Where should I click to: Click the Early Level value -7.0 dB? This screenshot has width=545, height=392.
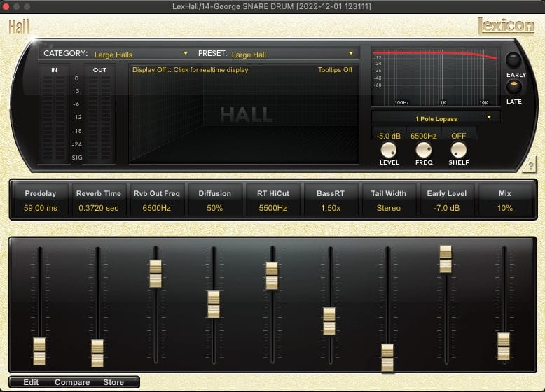[x=446, y=208]
